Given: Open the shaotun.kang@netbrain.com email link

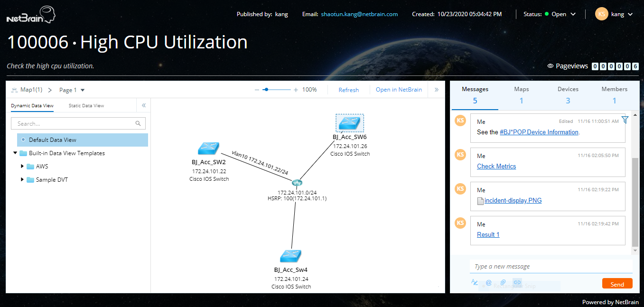Looking at the screenshot, I should point(359,14).
